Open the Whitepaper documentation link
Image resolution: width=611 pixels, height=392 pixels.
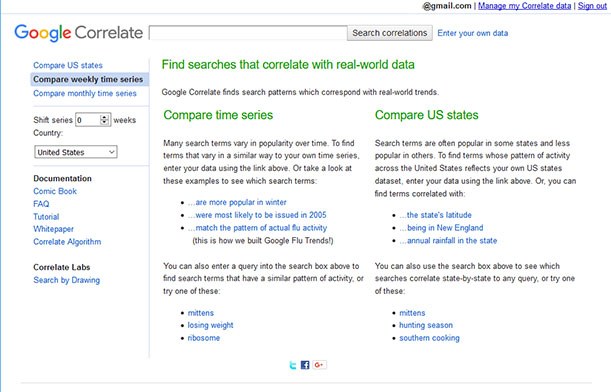tap(53, 229)
